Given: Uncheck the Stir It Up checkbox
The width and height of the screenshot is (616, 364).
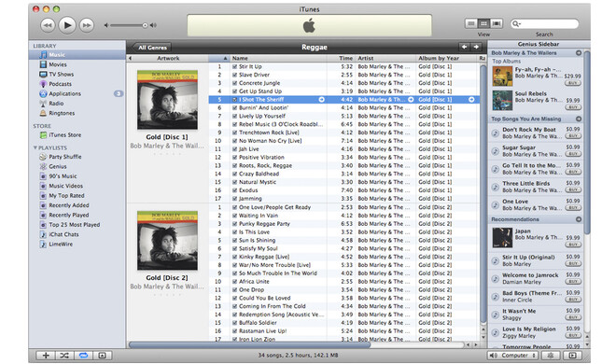Looking at the screenshot, I should coord(234,67).
